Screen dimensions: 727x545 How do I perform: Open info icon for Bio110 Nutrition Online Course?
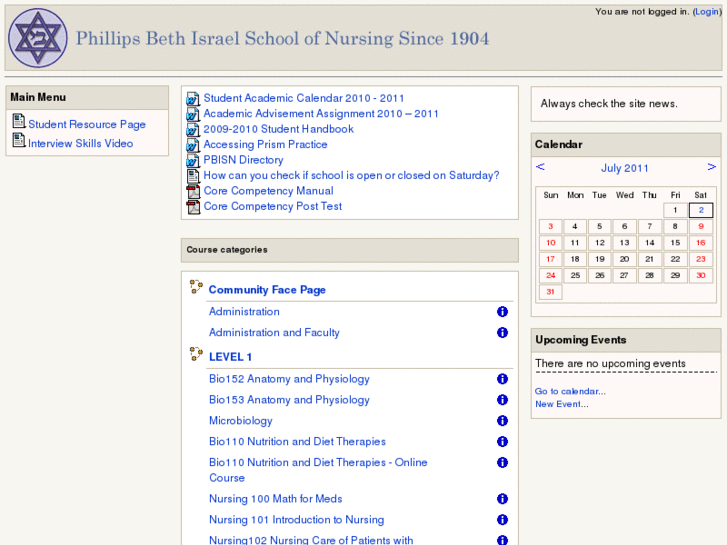point(502,462)
